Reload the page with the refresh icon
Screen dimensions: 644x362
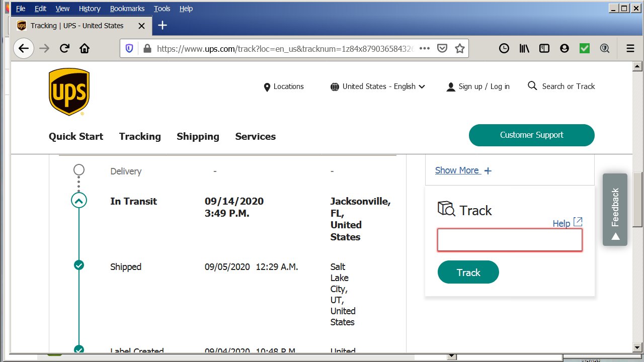64,48
